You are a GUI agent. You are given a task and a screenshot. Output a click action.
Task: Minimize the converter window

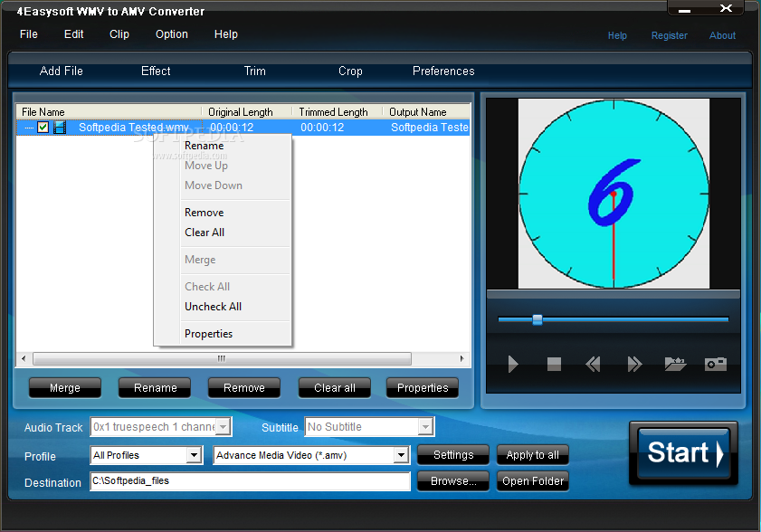tap(684, 10)
